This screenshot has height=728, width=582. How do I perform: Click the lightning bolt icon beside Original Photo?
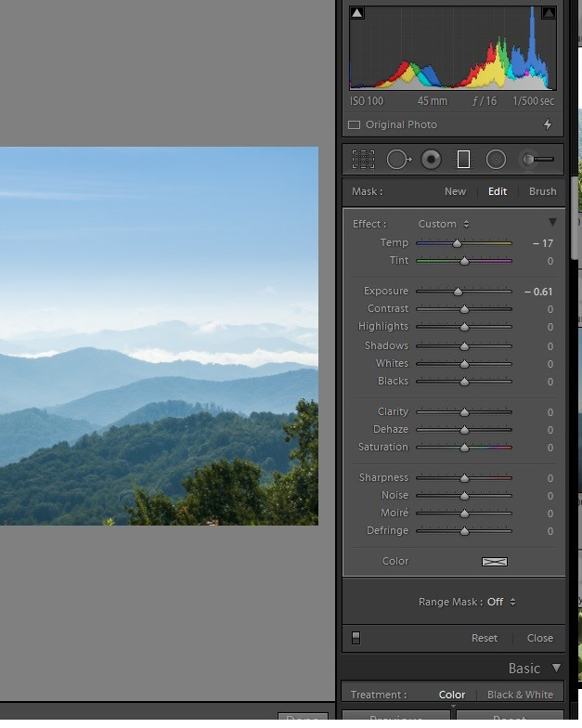coord(548,124)
